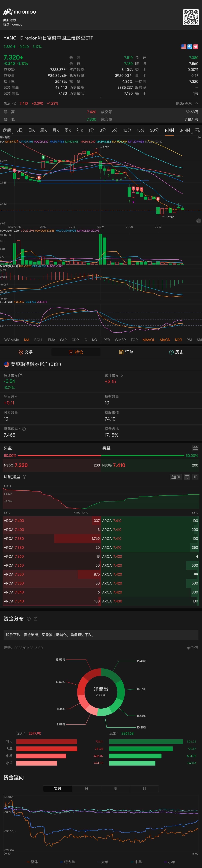Select 周 capital flow tab
Screen dimensions: 202x868
coord(116,788)
